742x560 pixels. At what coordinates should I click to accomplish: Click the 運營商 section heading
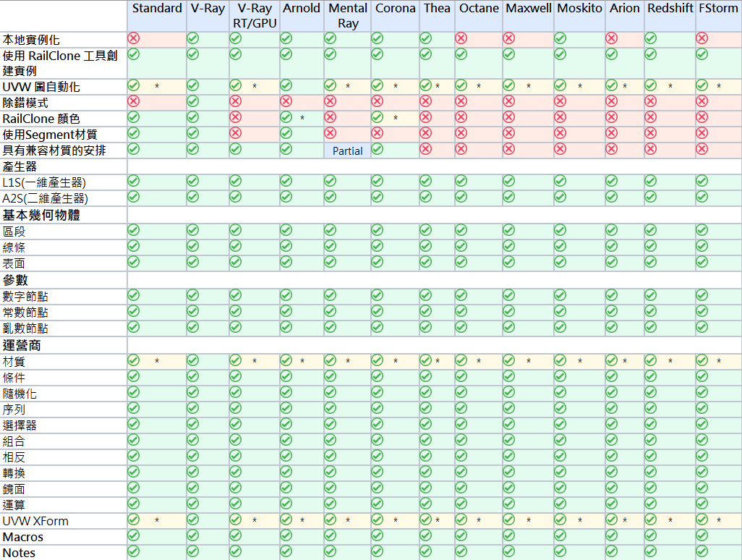[x=22, y=346]
